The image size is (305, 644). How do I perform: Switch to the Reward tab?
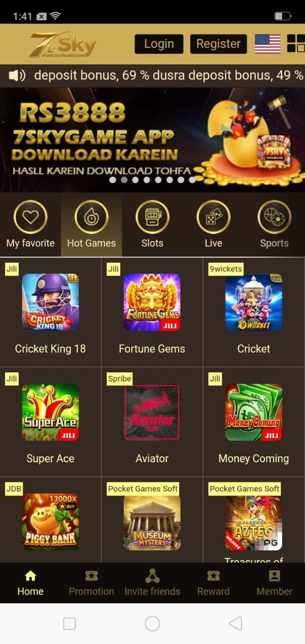pyautogui.click(x=213, y=583)
